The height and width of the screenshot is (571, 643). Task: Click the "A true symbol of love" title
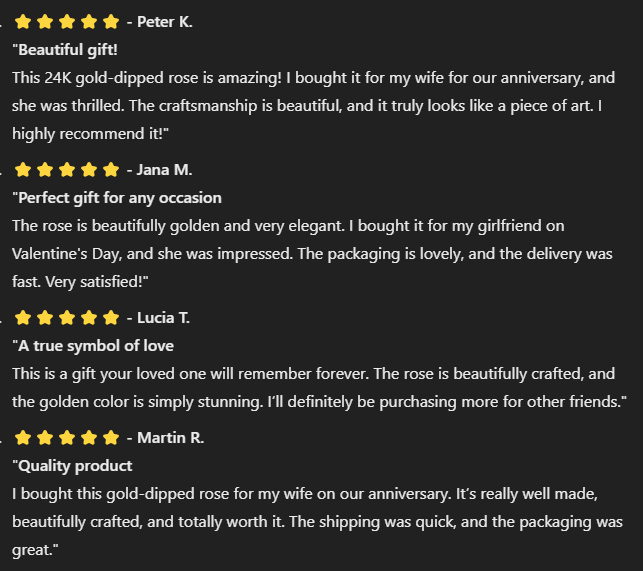coord(93,346)
